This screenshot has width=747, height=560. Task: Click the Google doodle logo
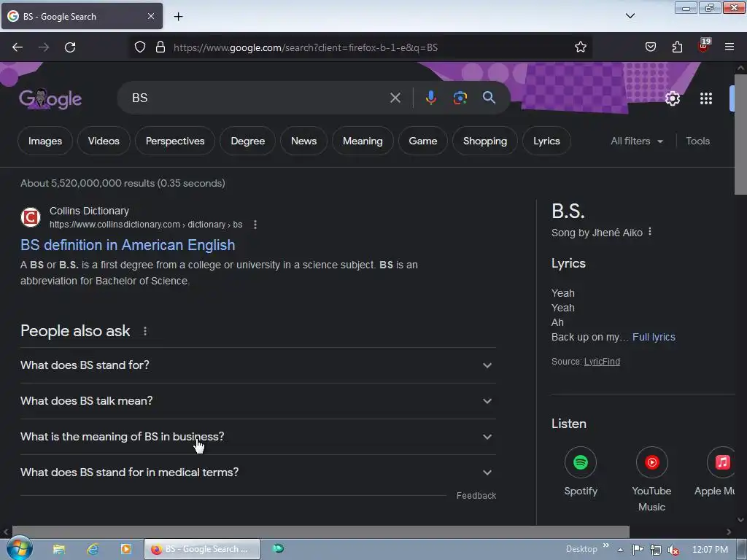(50, 98)
